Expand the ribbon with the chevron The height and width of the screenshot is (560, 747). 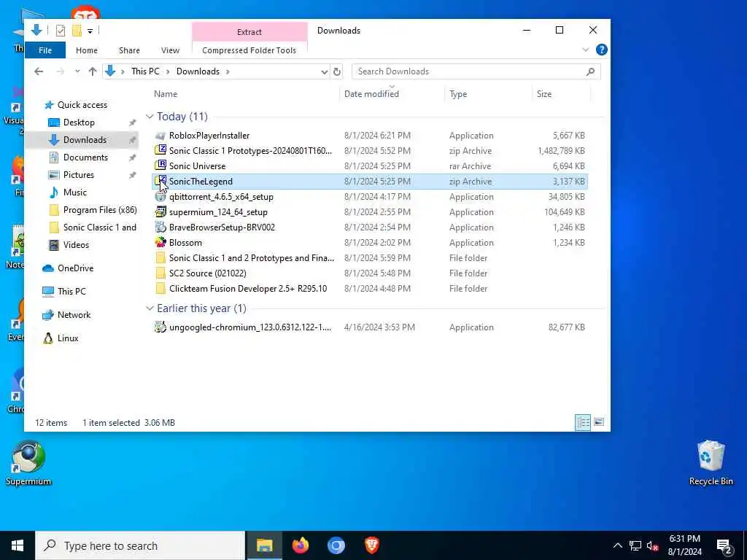point(586,50)
